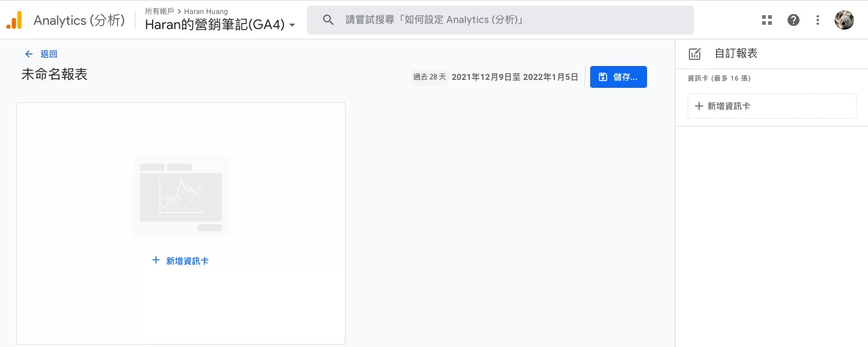Click 新增資訊卡 in the center card
The height and width of the screenshot is (347, 868).
click(x=180, y=260)
